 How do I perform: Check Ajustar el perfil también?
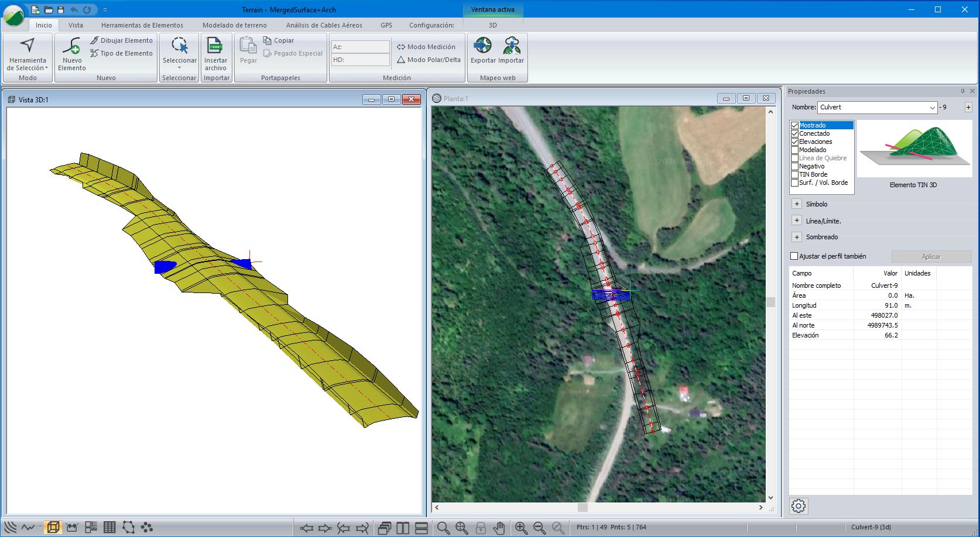point(794,256)
